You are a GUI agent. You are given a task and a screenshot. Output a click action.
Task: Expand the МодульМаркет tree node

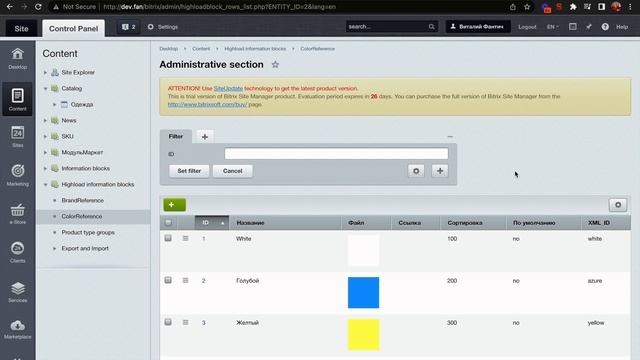point(45,152)
